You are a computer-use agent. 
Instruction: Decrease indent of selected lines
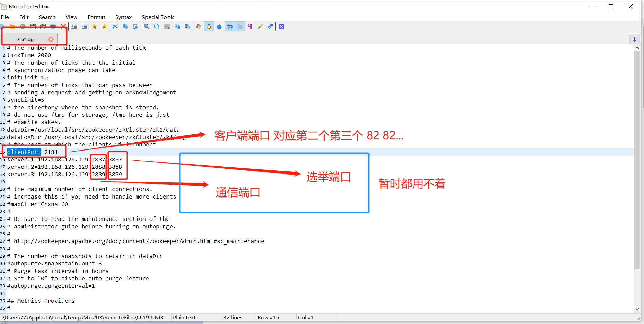click(x=74, y=26)
